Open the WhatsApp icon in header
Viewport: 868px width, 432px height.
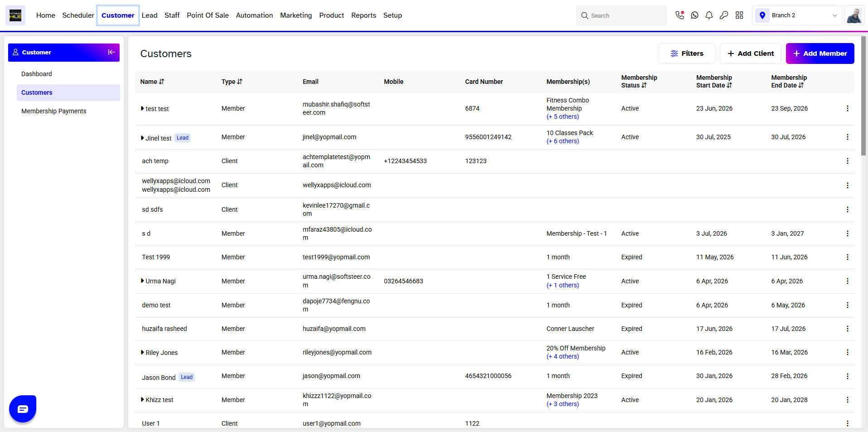(x=694, y=15)
